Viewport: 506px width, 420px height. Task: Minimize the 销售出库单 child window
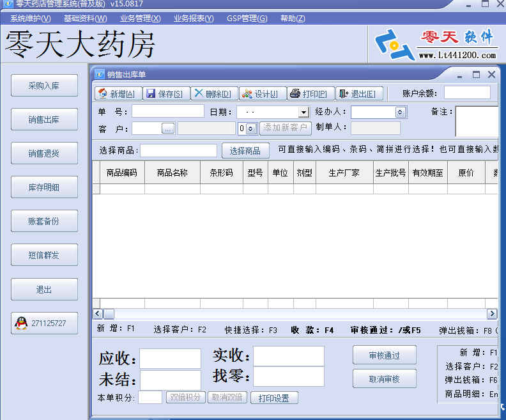[x=459, y=76]
